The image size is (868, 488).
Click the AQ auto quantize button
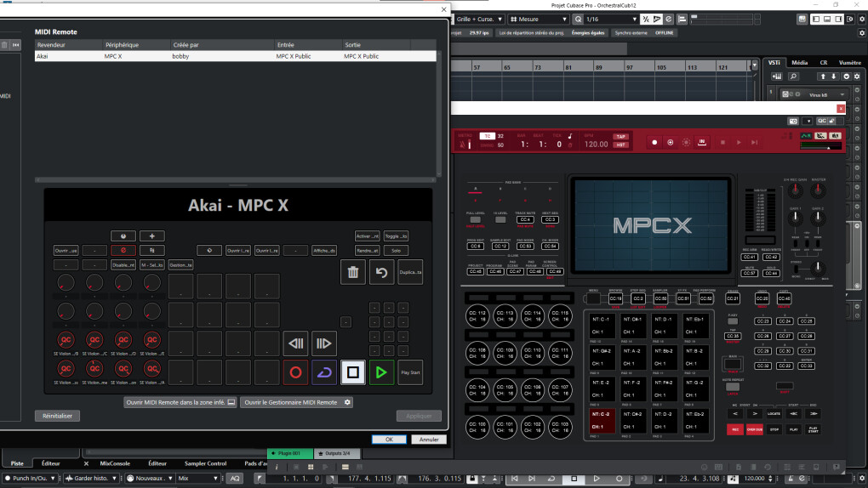click(235, 478)
